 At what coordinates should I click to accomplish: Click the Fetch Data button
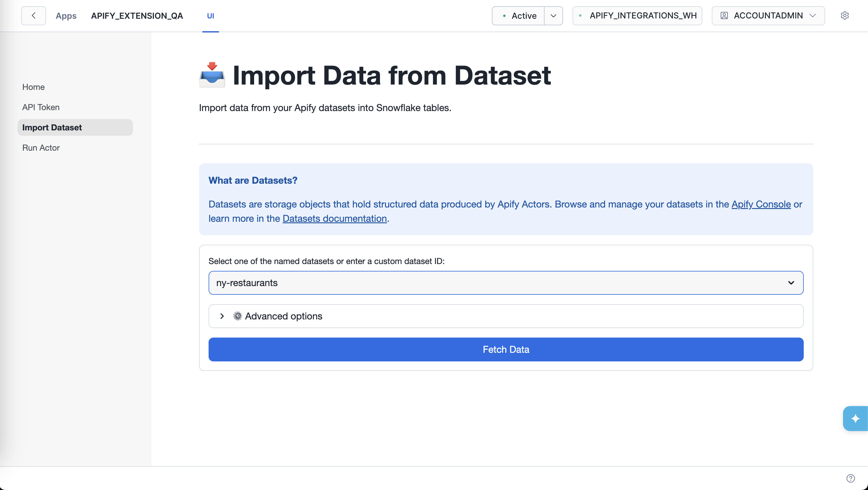[x=506, y=349]
